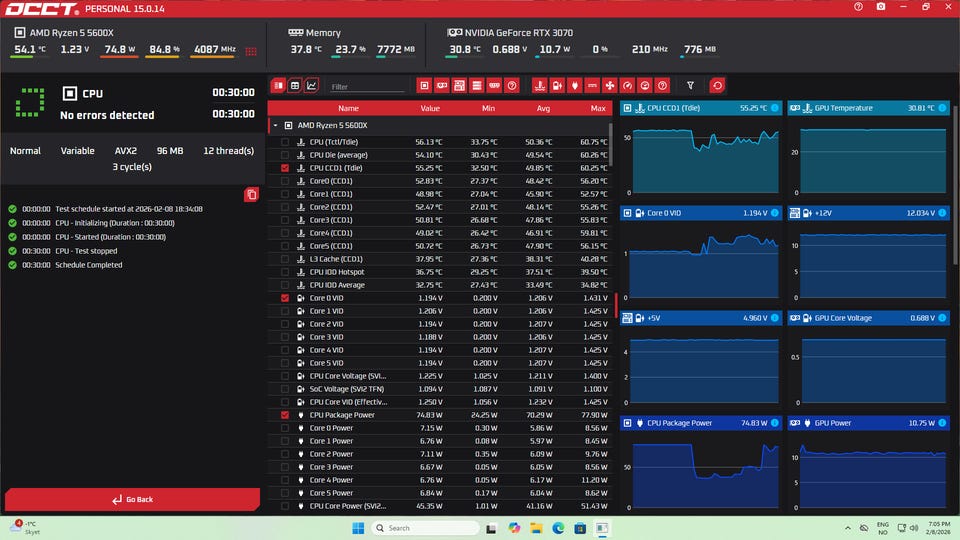
Task: Toggle the power sensor type filter
Action: [574, 86]
